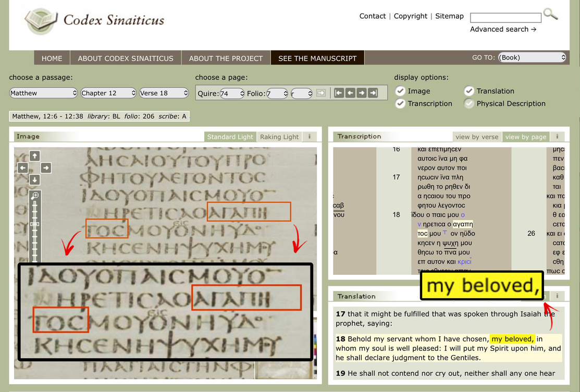Follow the Advanced search link
Screen dimensions: 580x392
(x=503, y=29)
